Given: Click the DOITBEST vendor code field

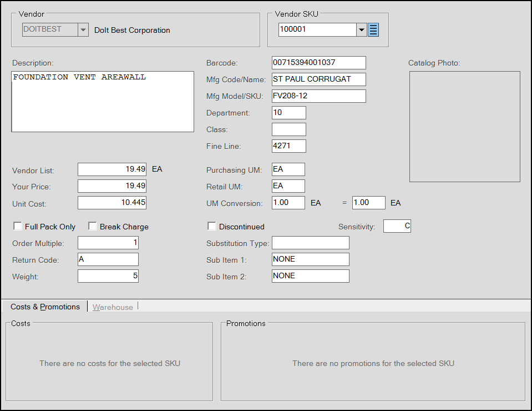Looking at the screenshot, I should (50, 30).
